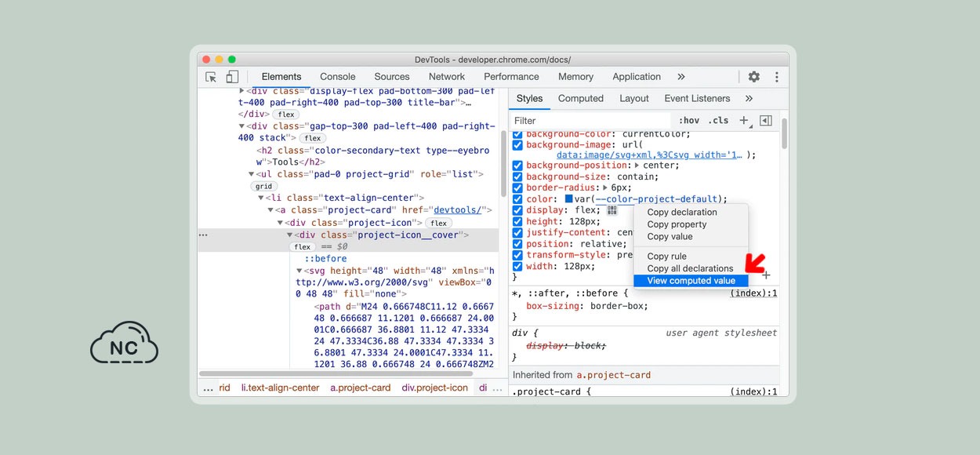
Task: Click the trailing ellipsis in the breadcrumb bar
Action: [497, 388]
